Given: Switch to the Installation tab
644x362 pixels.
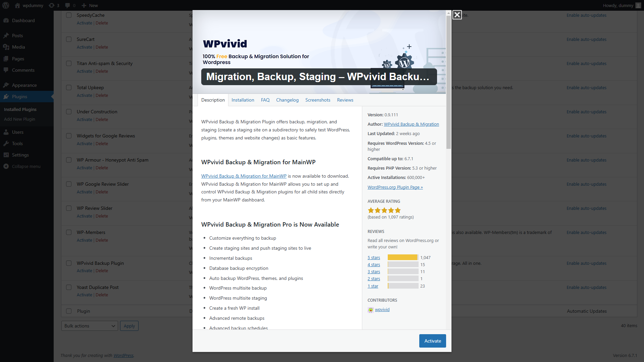Looking at the screenshot, I should (x=243, y=100).
